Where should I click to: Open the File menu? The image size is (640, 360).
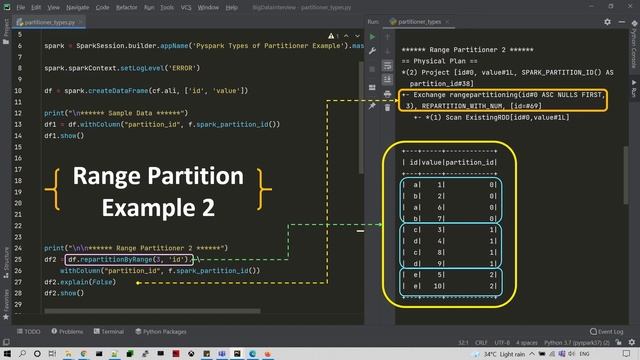pyautogui.click(x=21, y=7)
